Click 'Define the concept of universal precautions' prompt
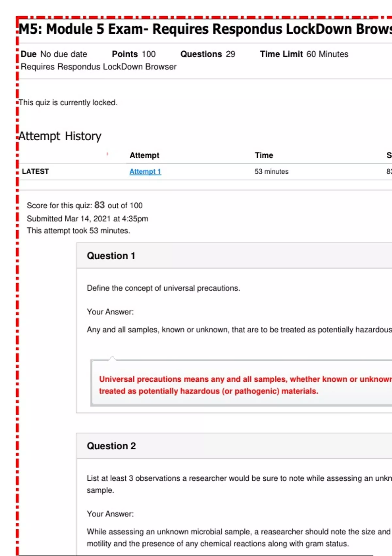This screenshot has width=392, height=556. pos(163,288)
